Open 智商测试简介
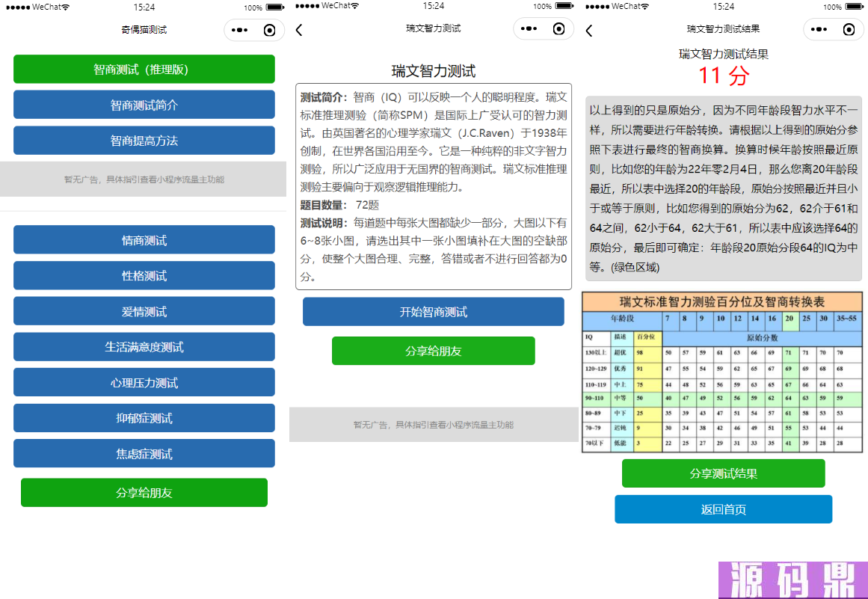The image size is (868, 599). click(x=144, y=105)
